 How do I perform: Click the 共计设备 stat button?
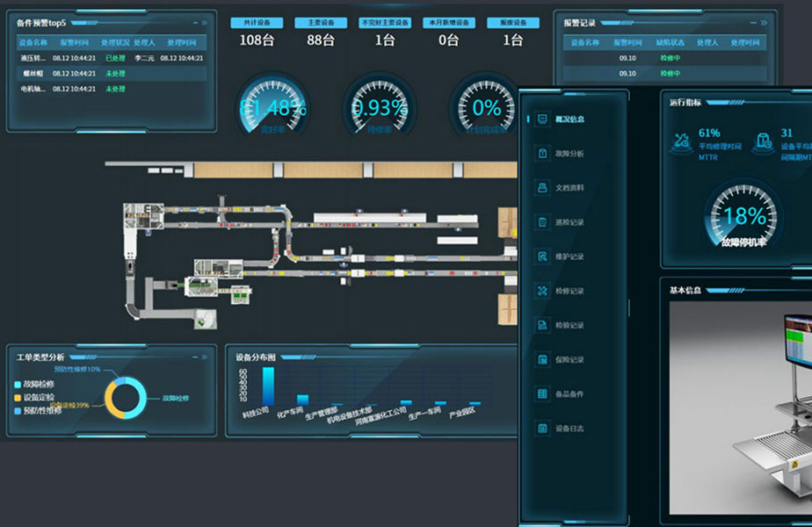[257, 23]
